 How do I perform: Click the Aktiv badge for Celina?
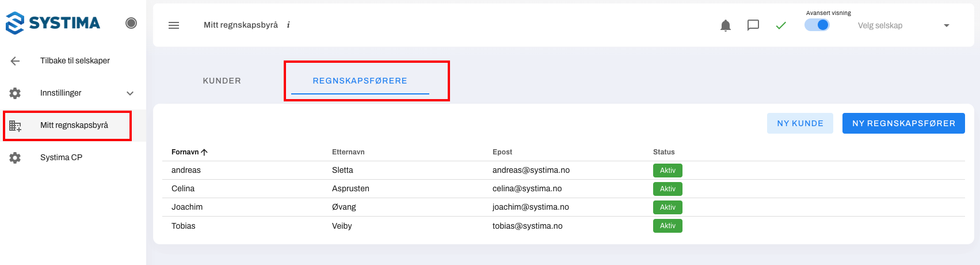668,189
